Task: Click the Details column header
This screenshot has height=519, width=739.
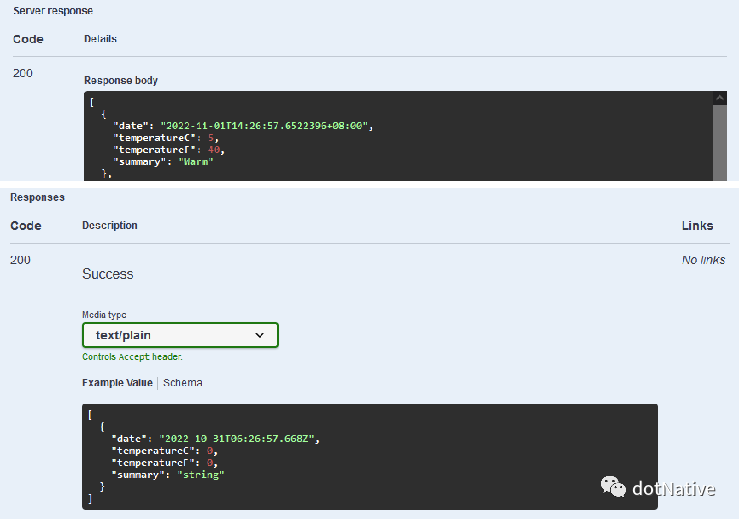Action: click(x=100, y=39)
